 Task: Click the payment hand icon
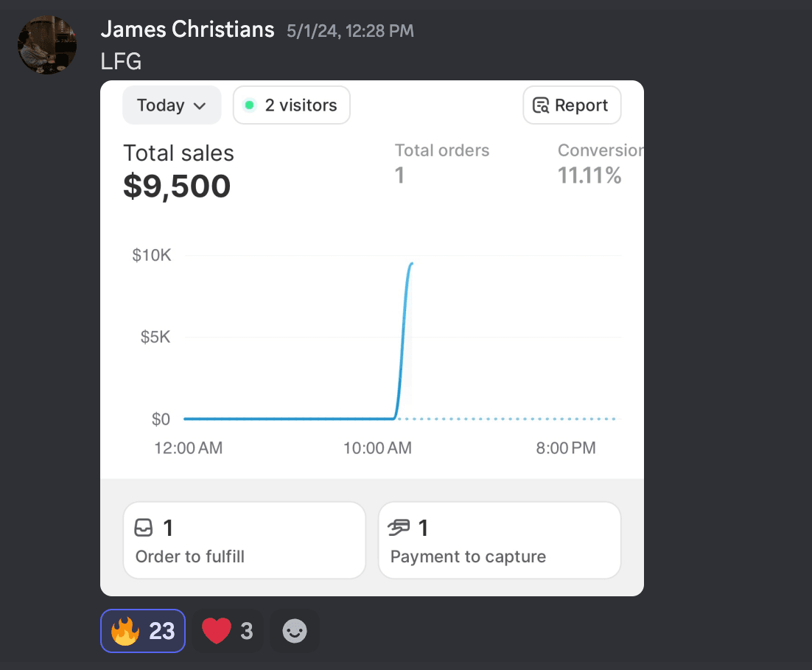tap(399, 528)
